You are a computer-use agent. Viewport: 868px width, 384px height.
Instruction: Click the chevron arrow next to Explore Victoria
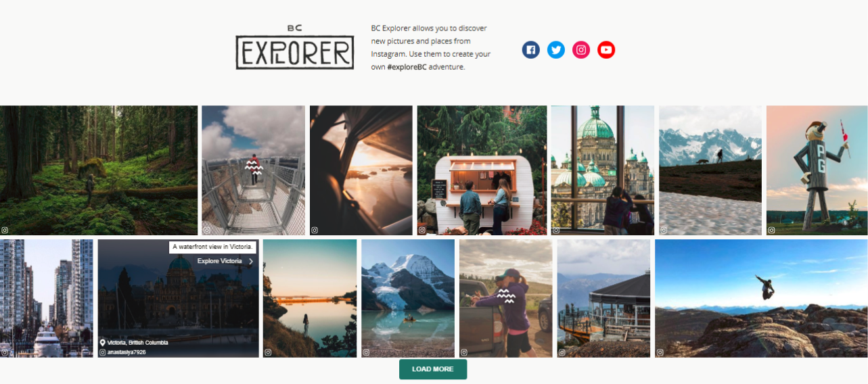coord(251,261)
